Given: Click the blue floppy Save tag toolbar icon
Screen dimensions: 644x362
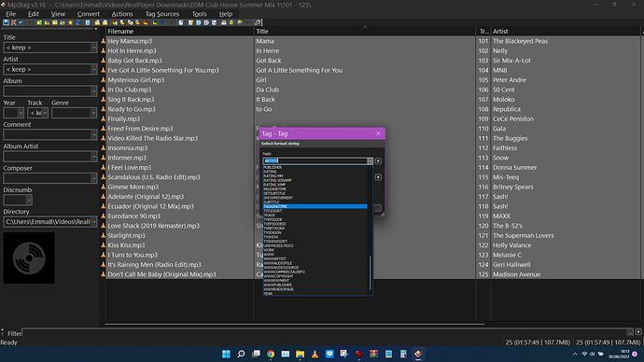Looking at the screenshot, I should [6, 22].
